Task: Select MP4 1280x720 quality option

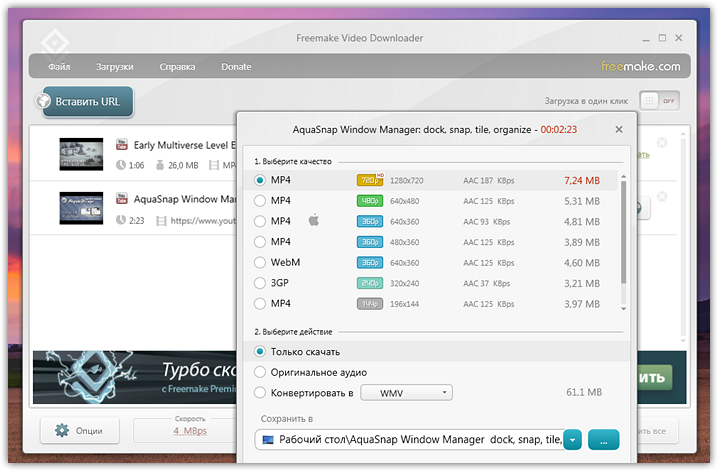Action: click(x=260, y=180)
